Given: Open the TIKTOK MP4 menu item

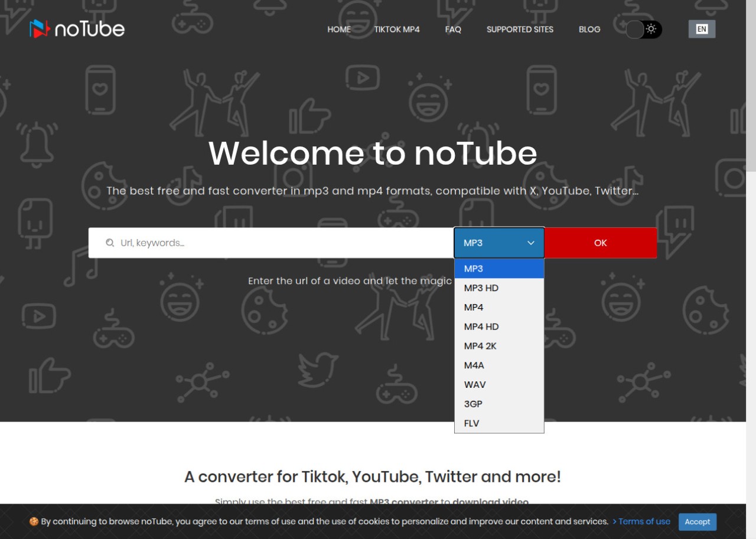Looking at the screenshot, I should [x=397, y=29].
